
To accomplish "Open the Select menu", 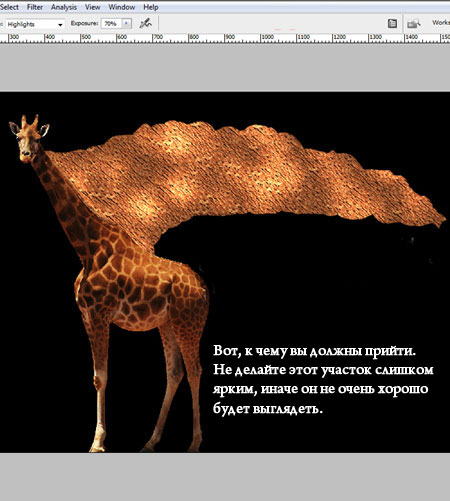I will coord(9,7).
